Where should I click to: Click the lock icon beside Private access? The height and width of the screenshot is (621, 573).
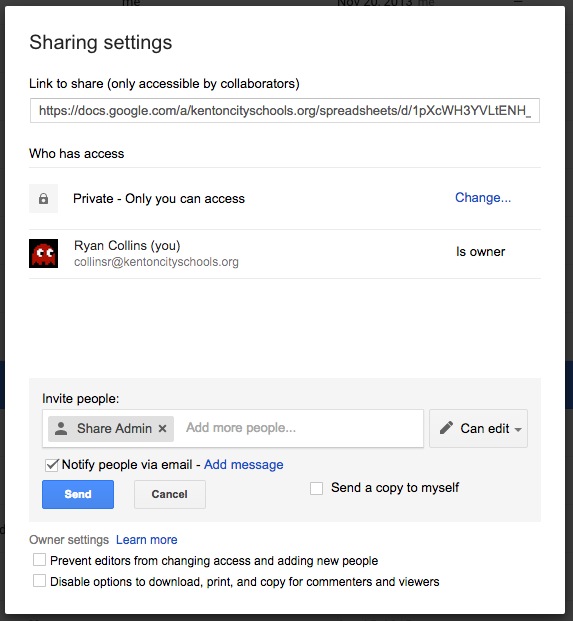pos(44,198)
